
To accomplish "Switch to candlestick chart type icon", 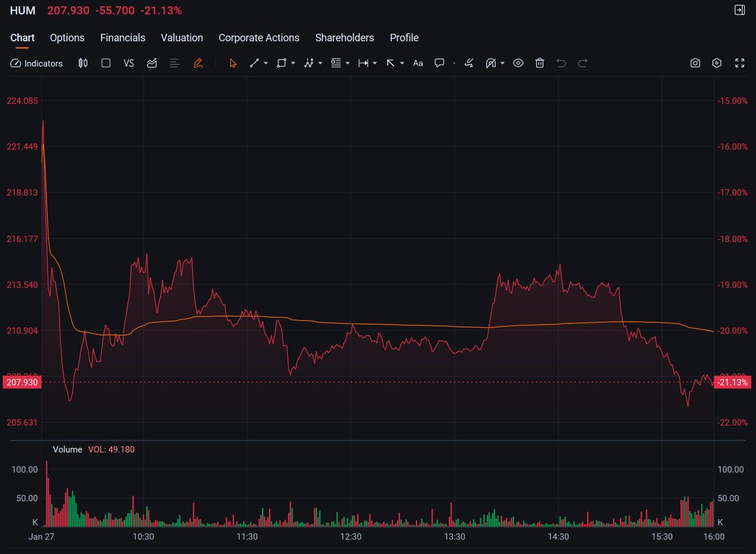I will click(83, 63).
